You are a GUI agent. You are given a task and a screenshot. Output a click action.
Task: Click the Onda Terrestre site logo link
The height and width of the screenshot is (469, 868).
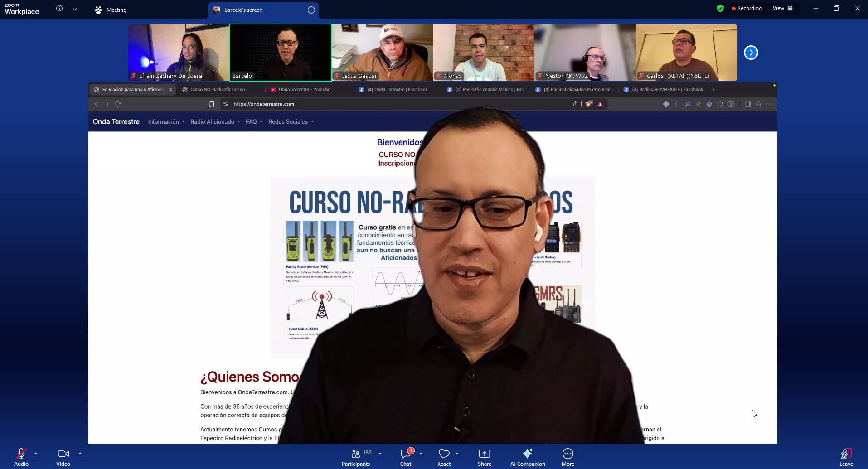[116, 122]
